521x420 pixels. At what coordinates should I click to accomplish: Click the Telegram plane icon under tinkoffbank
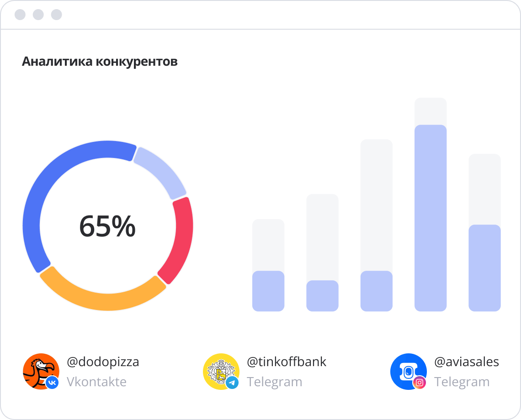(232, 383)
